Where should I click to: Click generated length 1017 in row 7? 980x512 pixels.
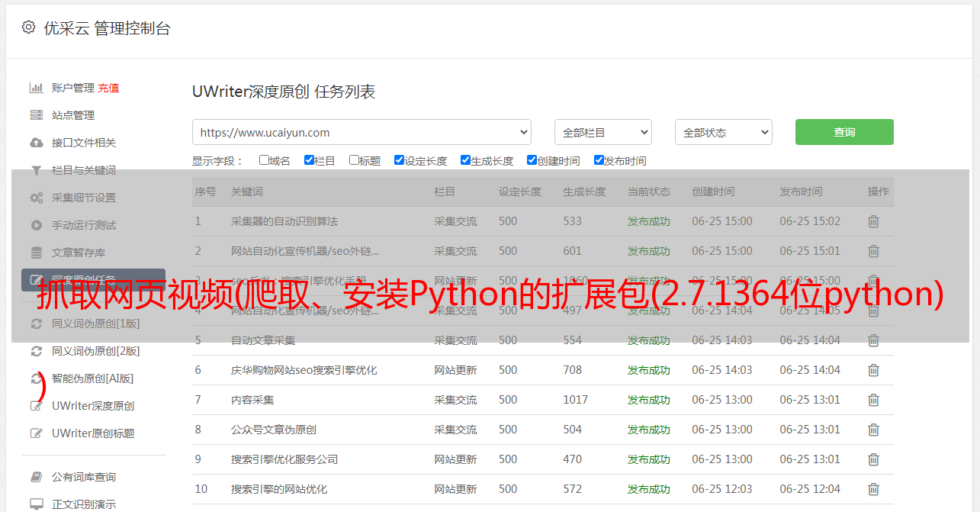[576, 400]
